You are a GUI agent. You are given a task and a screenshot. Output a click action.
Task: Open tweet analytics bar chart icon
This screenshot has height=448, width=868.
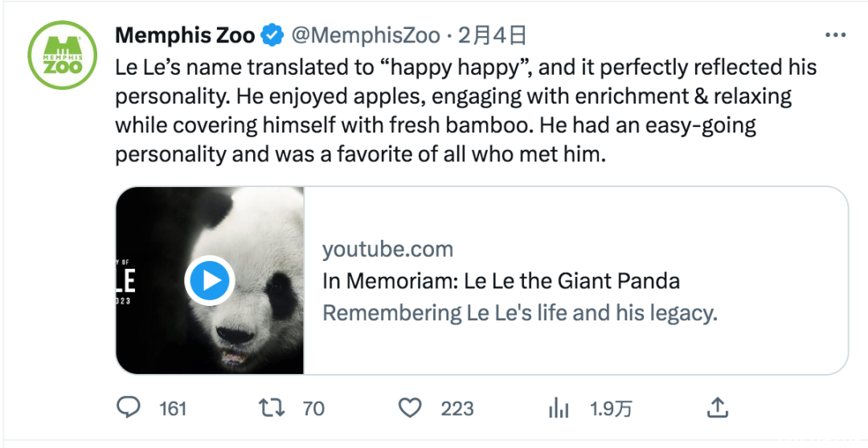(x=558, y=409)
